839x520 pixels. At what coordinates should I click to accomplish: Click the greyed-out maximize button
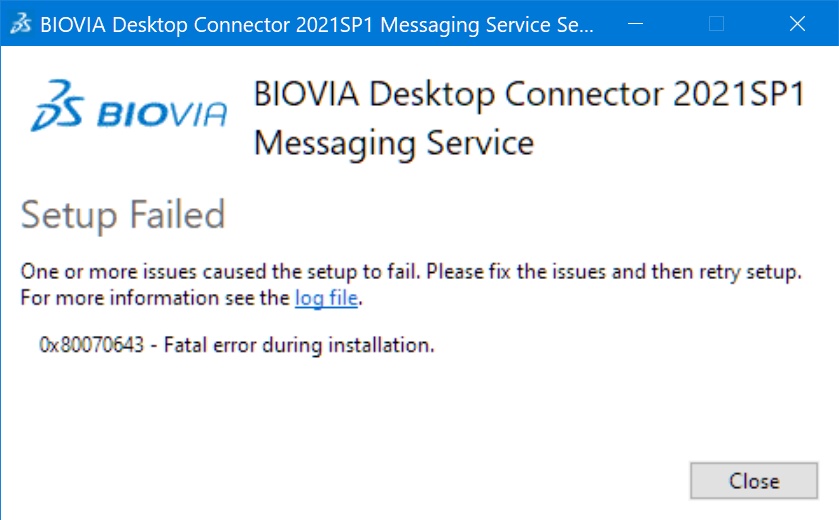pyautogui.click(x=716, y=25)
